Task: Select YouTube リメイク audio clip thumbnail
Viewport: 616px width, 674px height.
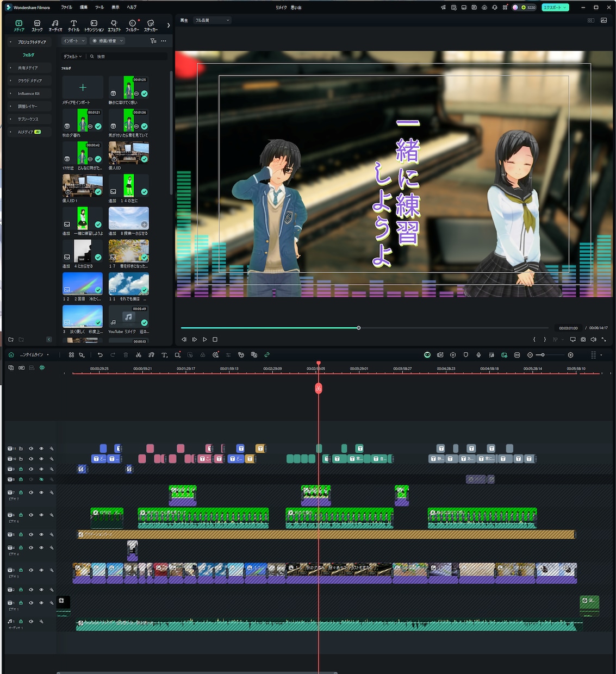Action: (x=128, y=316)
